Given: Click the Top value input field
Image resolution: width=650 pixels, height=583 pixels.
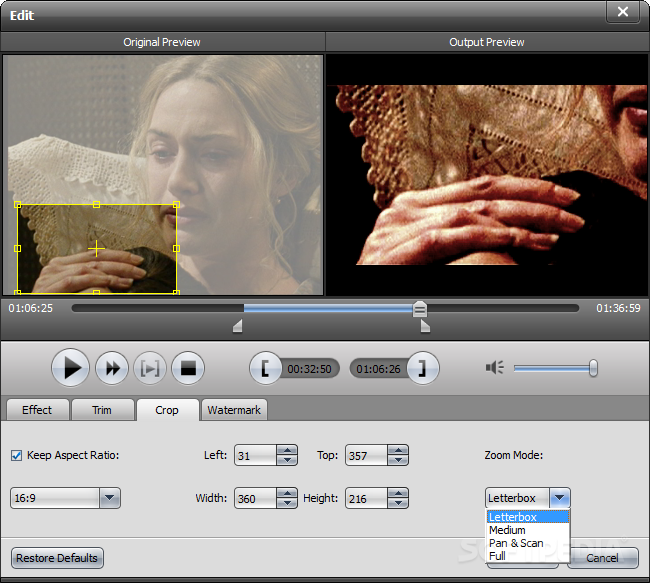Looking at the screenshot, I should (x=366, y=455).
